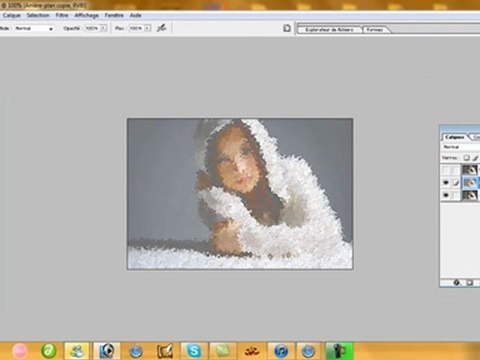Select the Calques tab in layers panel
The width and height of the screenshot is (480, 360).
[454, 137]
